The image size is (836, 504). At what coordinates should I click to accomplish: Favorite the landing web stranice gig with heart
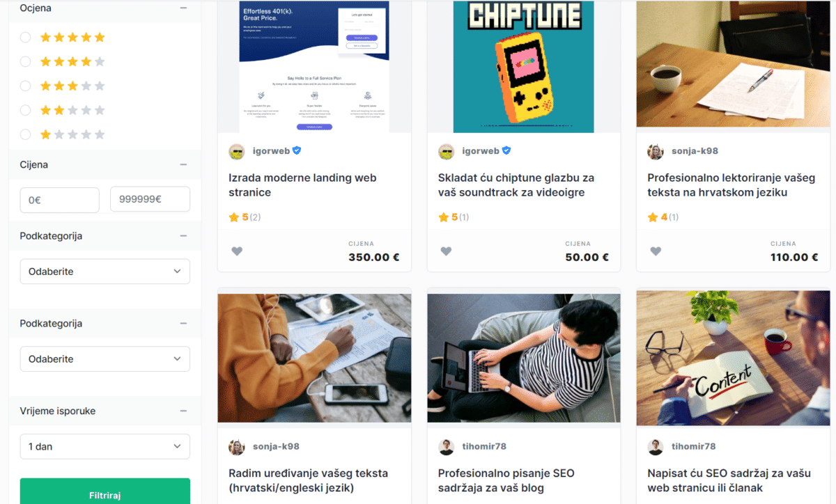pyautogui.click(x=237, y=251)
